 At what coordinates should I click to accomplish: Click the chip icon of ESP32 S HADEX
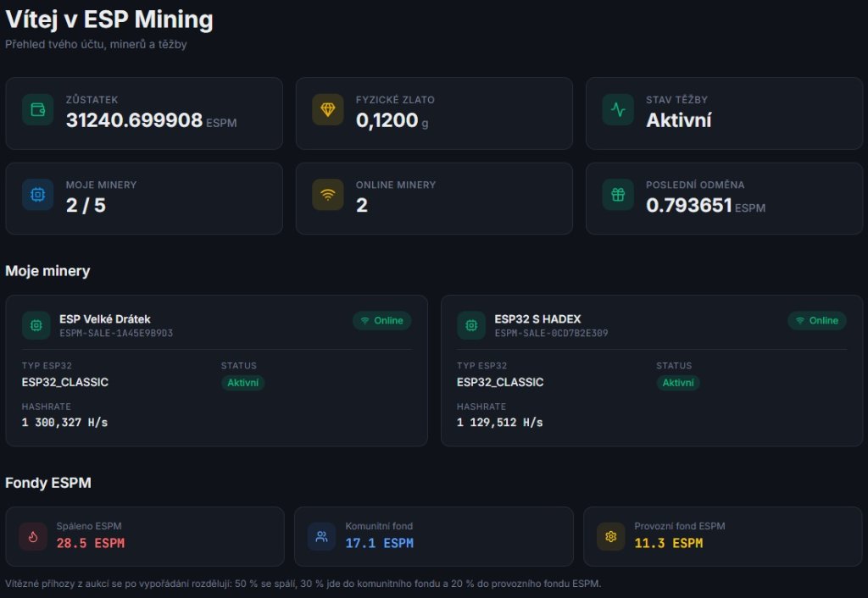[471, 325]
